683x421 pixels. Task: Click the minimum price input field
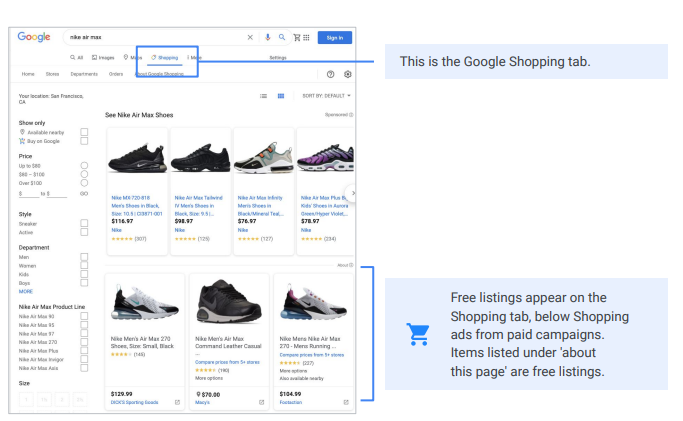click(30, 194)
